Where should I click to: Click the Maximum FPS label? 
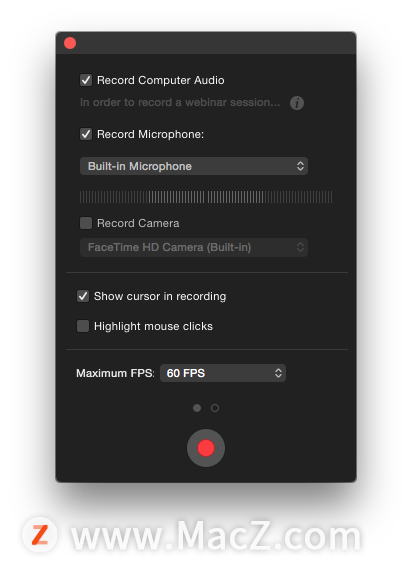point(115,373)
